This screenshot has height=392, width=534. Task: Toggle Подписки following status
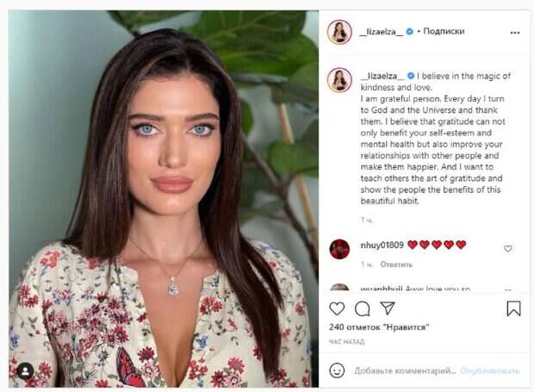pyautogui.click(x=444, y=31)
